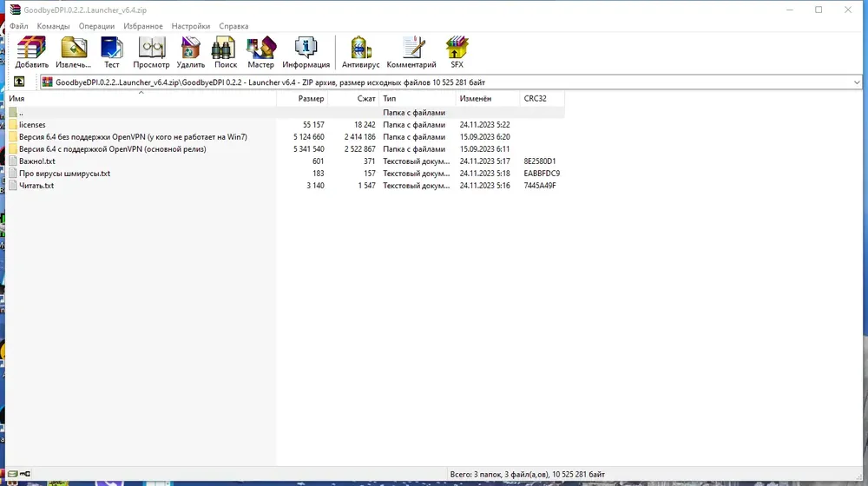Open the Файл menu

19,26
